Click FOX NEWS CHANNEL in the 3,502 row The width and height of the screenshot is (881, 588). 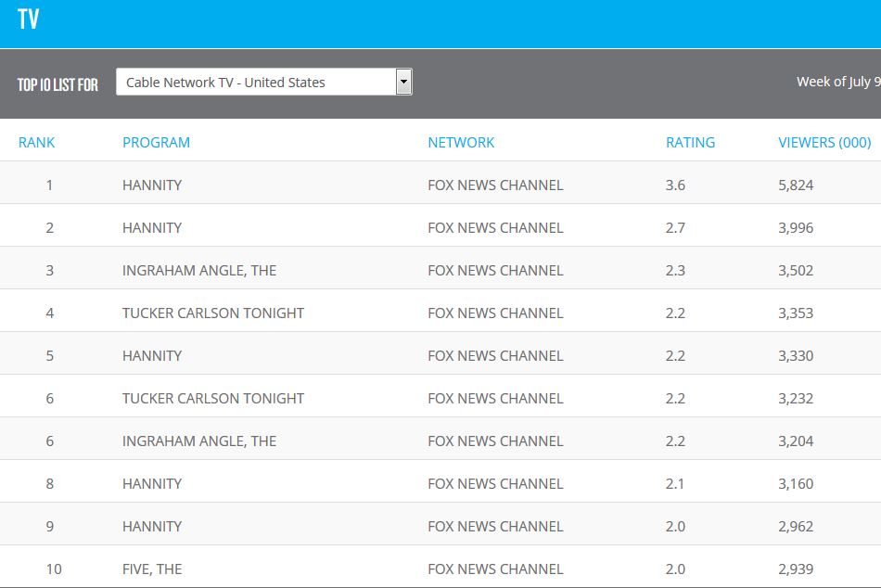[x=495, y=271]
